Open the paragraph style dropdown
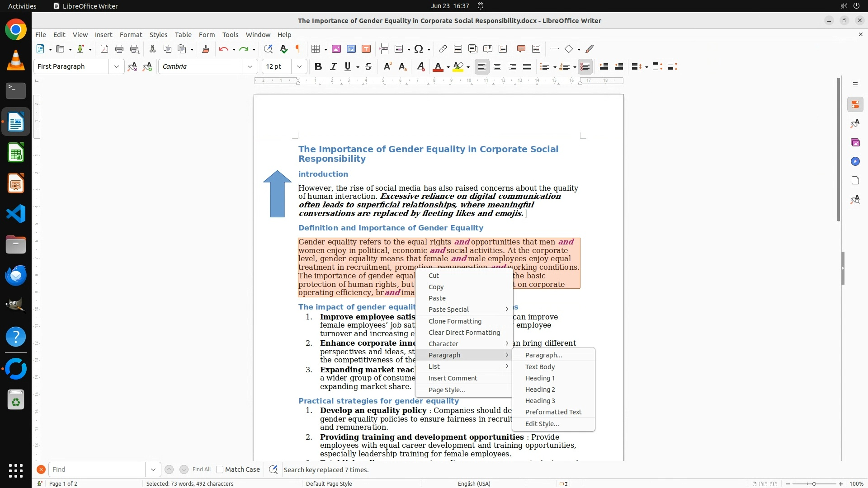Screen dimensions: 868x488 pyautogui.click(x=116, y=66)
